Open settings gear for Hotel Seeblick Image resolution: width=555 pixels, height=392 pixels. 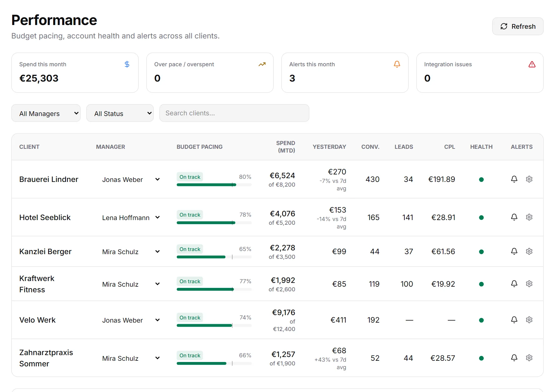pos(529,217)
